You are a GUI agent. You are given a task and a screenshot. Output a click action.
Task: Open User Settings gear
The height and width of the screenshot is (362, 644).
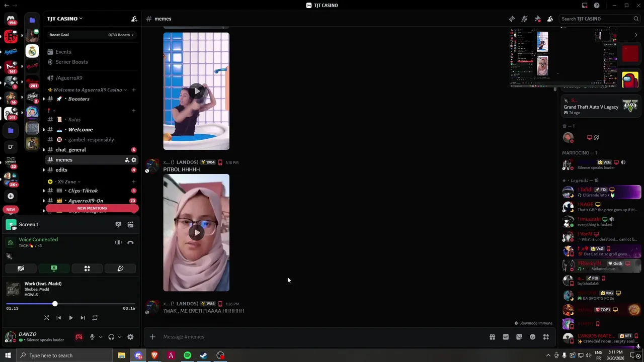(x=130, y=337)
